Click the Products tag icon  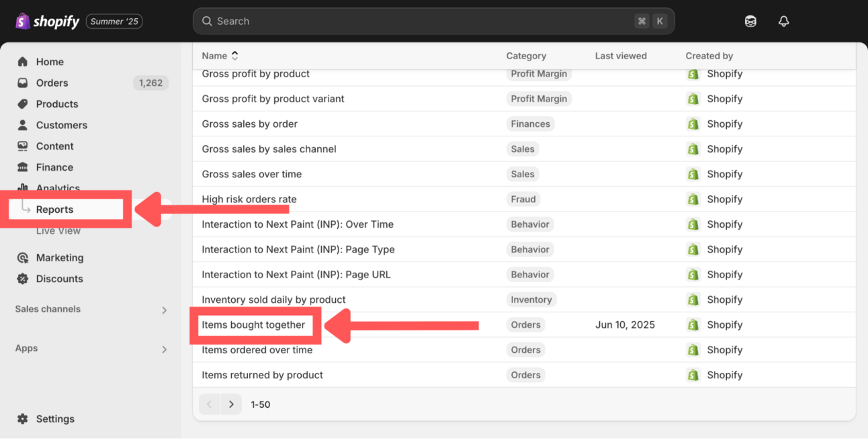tap(23, 104)
